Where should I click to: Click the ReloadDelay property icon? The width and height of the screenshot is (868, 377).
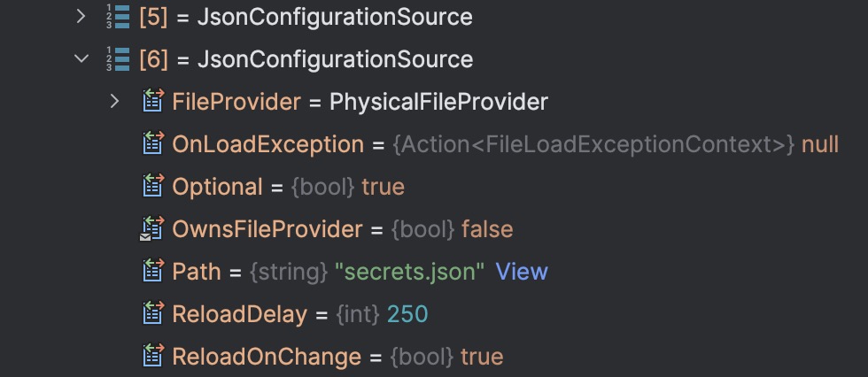[153, 313]
